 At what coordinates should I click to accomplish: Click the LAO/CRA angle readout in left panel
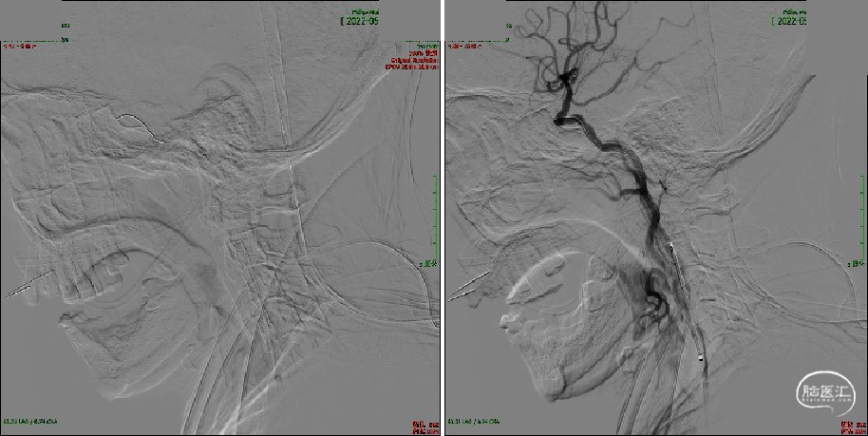[29, 421]
